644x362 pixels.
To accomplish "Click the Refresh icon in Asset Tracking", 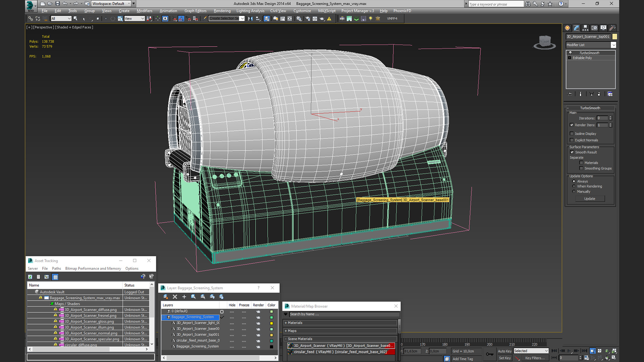I will pyautogui.click(x=30, y=277).
